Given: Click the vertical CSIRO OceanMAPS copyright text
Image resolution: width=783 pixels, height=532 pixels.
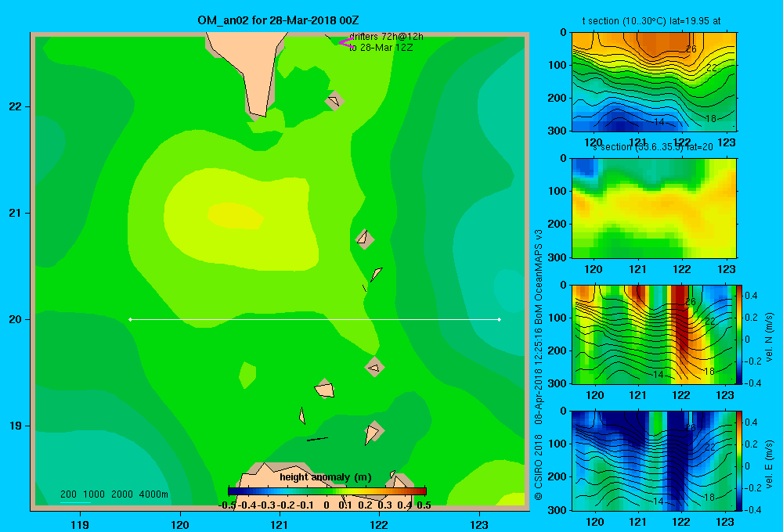Looking at the screenshot, I should pos(539,365).
